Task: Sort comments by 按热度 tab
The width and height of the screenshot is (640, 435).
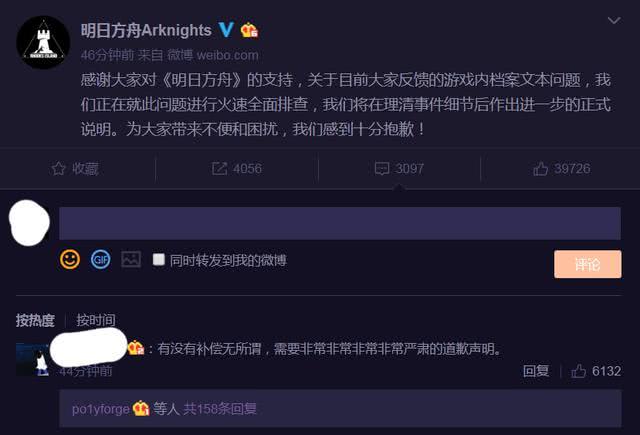Action: pyautogui.click(x=35, y=320)
